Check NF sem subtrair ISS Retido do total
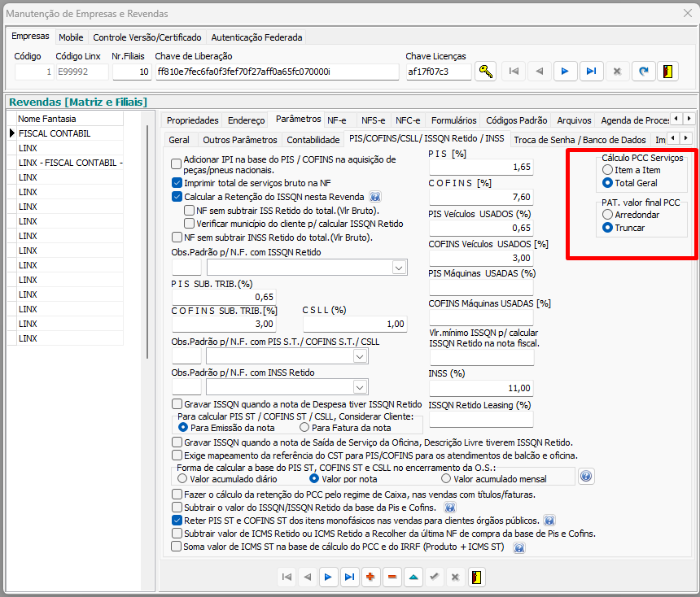700x597 pixels. (190, 211)
